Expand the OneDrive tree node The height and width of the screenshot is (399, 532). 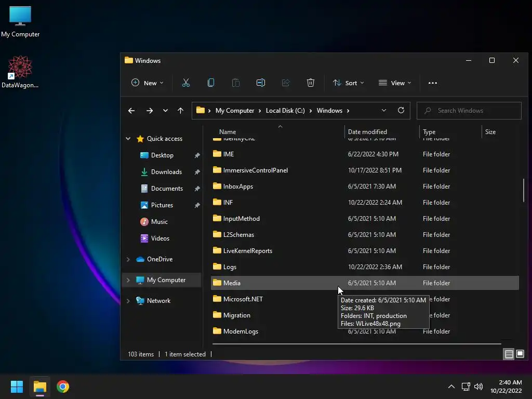point(128,259)
